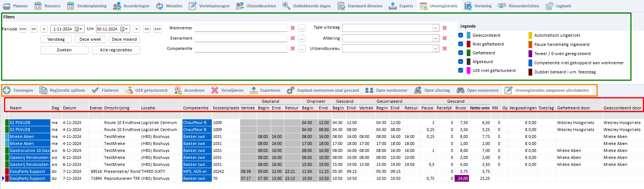This screenshot has height=189, width=644.
Task: Clear the Werknemer filter with red cross
Action: click(x=293, y=28)
